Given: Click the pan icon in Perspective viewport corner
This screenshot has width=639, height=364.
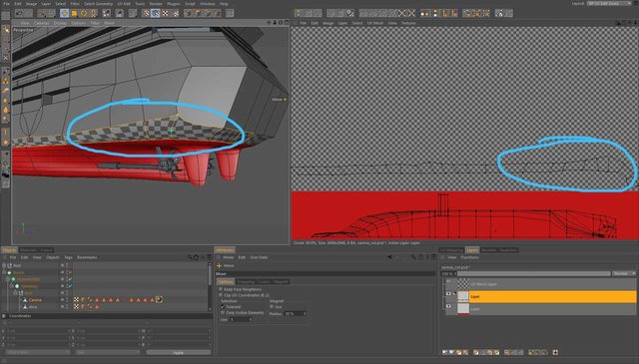Looking at the screenshot, I should click(269, 22).
